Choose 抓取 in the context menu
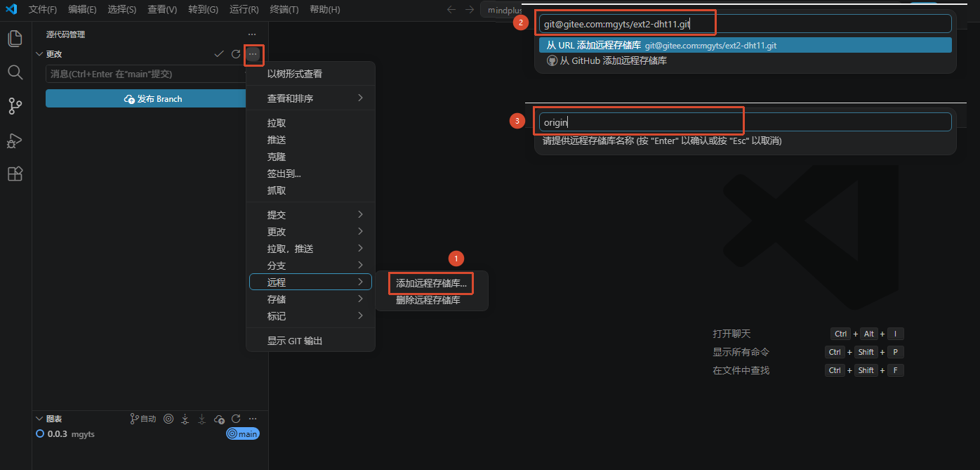Image resolution: width=980 pixels, height=470 pixels. click(x=310, y=190)
